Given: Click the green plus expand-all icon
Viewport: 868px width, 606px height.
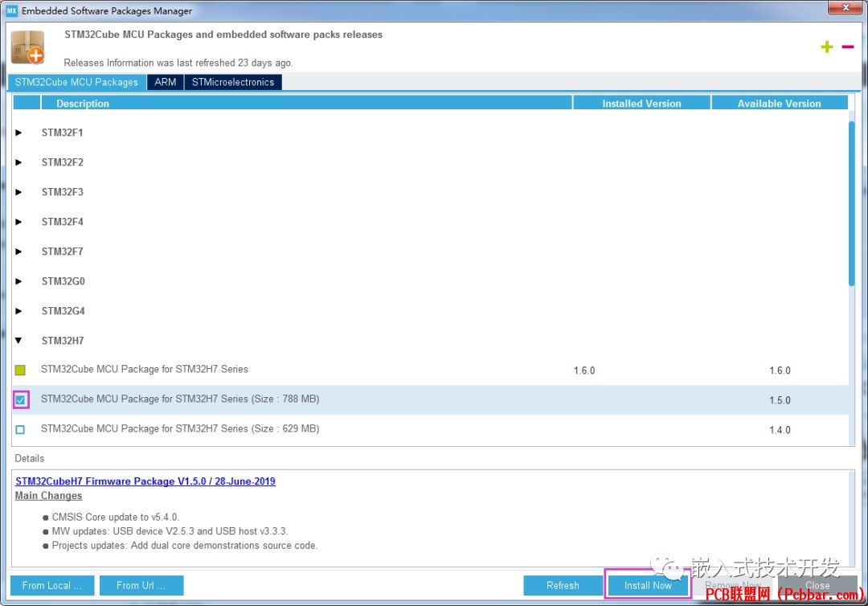Looking at the screenshot, I should coord(826,47).
